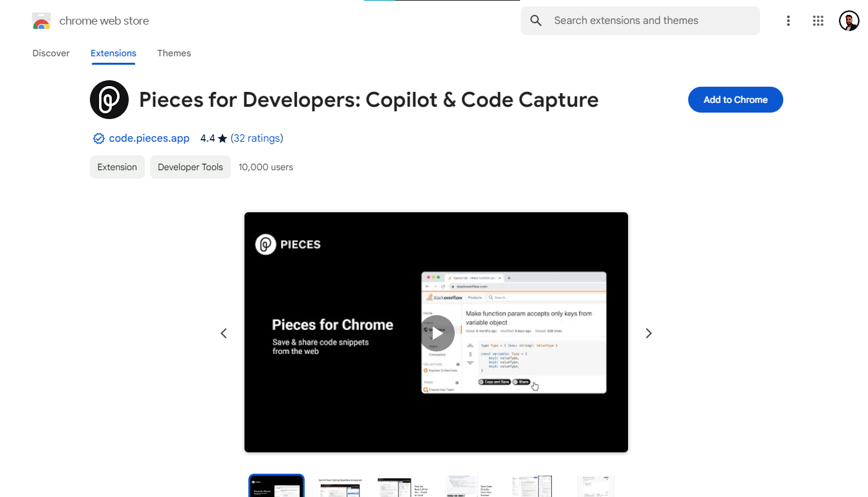
Task: Open the Google apps grid
Action: point(818,20)
